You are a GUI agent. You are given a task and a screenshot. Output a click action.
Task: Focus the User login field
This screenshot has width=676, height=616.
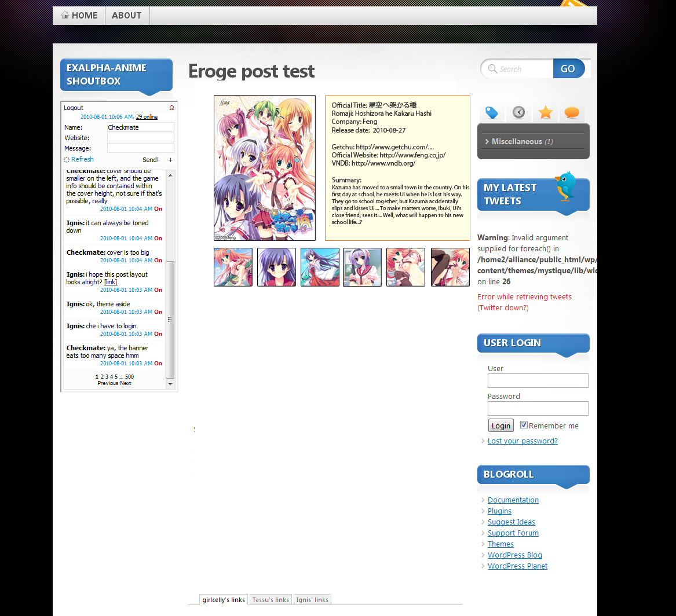538,381
